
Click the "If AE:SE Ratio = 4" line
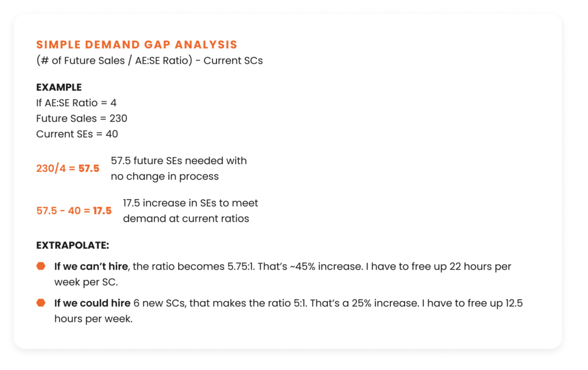tap(76, 103)
